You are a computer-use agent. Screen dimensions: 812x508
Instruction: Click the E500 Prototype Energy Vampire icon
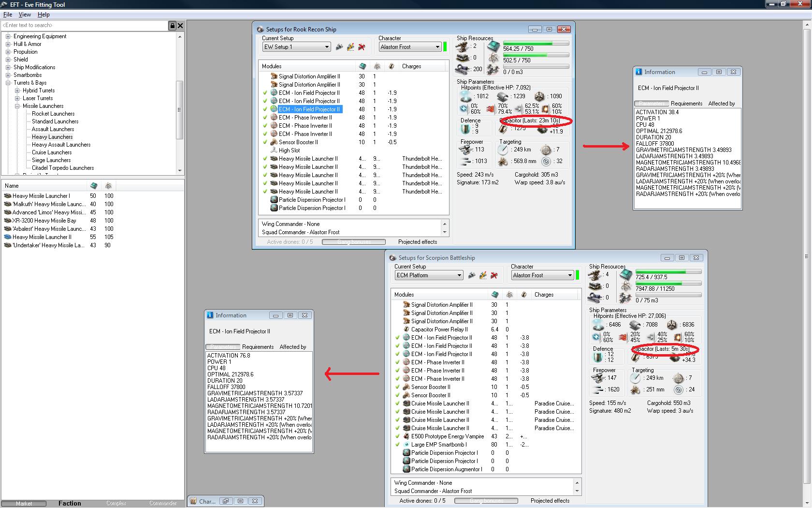(406, 436)
